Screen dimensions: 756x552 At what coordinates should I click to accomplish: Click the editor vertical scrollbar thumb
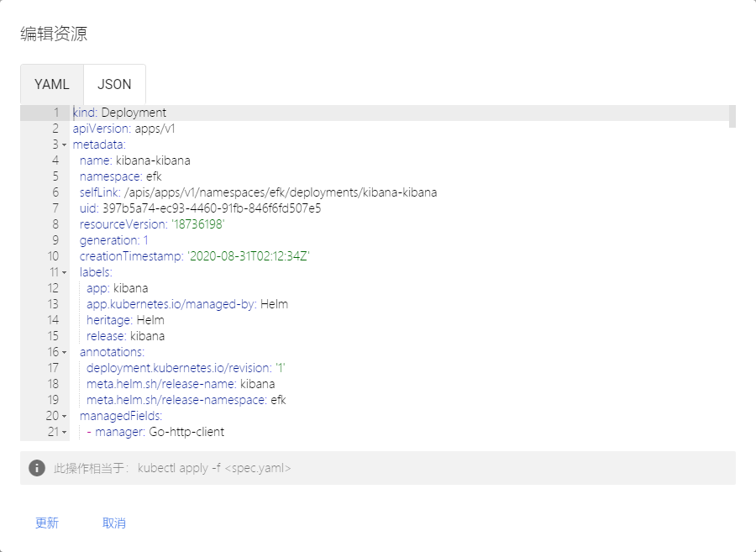point(732,116)
